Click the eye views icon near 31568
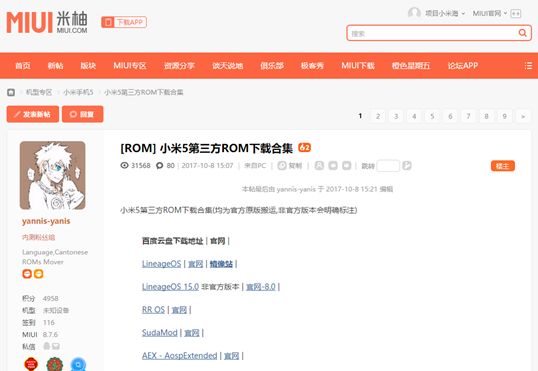The height and width of the screenshot is (371, 538). tap(124, 165)
